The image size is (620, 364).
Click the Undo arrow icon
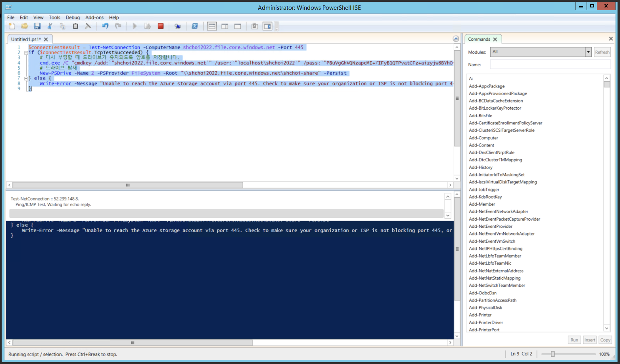pyautogui.click(x=105, y=26)
